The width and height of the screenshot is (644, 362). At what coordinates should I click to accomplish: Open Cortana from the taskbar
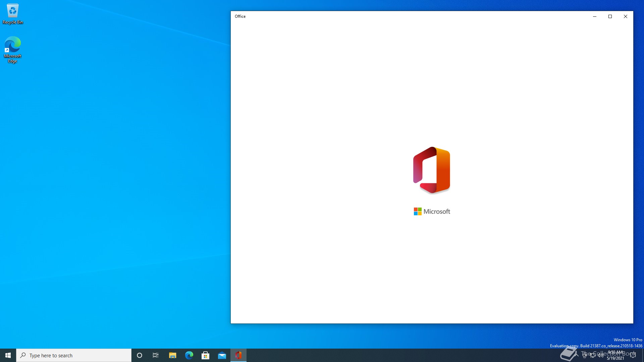pos(140,355)
